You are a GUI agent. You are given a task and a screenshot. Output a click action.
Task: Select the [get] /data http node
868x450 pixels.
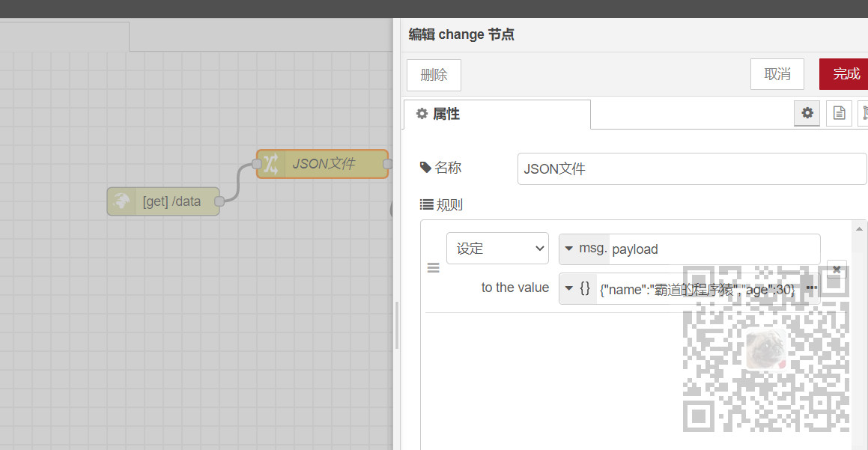[x=163, y=201]
